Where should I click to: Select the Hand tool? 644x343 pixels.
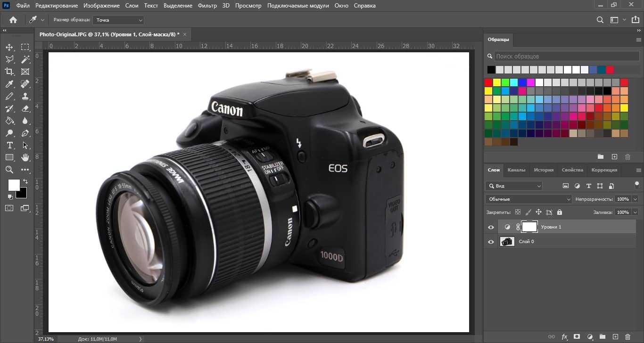pyautogui.click(x=25, y=157)
